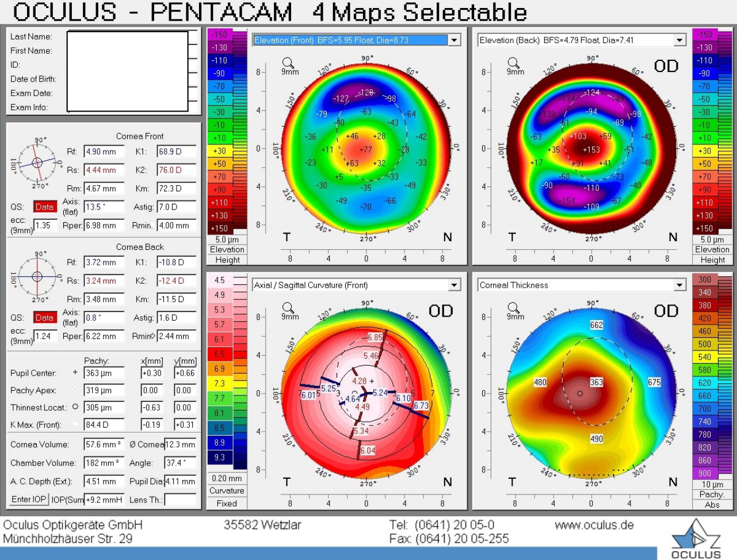Click the 675 value on thickness map
Image resolution: width=737 pixels, height=560 pixels.
tap(654, 382)
